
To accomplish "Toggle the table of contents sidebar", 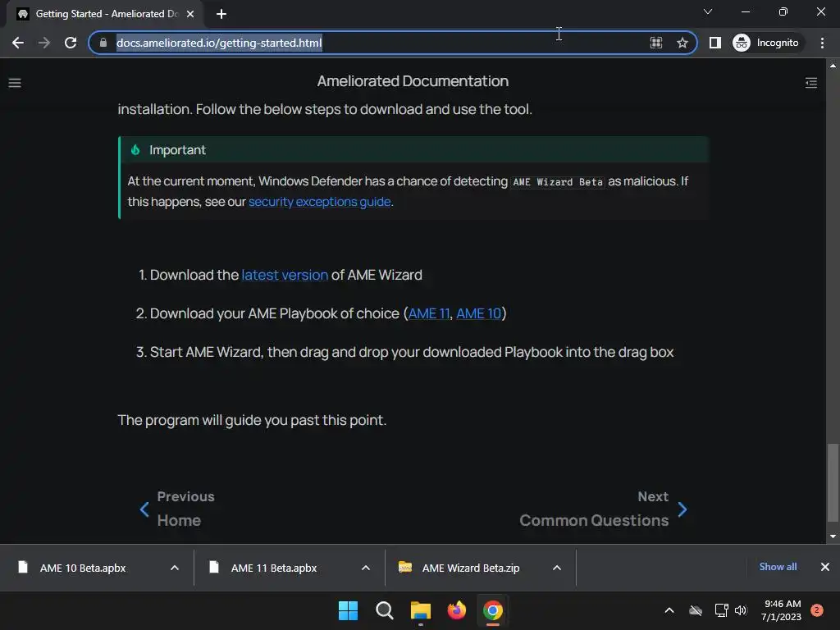I will point(811,83).
